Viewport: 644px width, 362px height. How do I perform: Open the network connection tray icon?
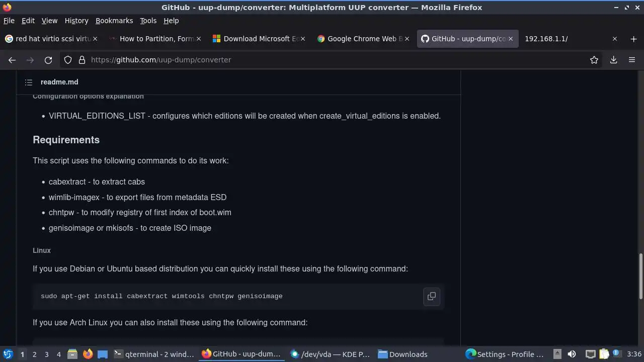click(591, 354)
